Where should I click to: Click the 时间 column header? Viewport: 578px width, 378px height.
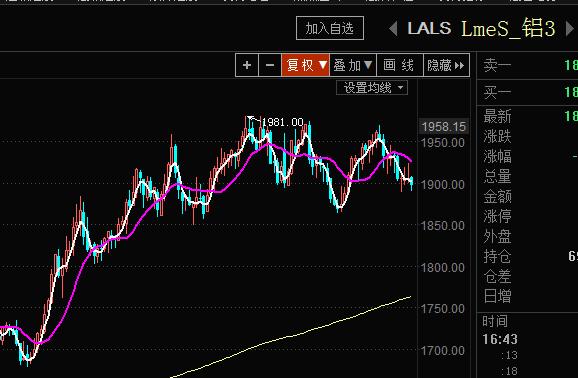495,321
